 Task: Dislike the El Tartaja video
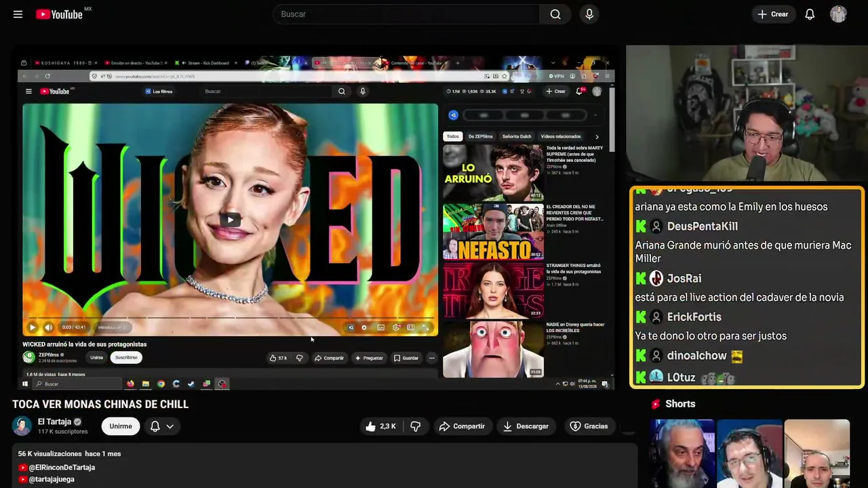coord(416,426)
